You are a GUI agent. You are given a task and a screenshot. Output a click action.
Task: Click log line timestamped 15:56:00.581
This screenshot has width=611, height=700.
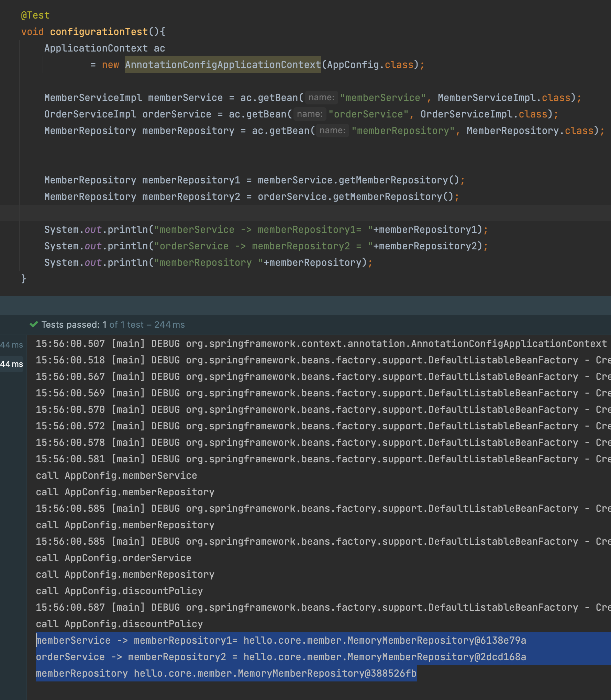click(x=323, y=459)
